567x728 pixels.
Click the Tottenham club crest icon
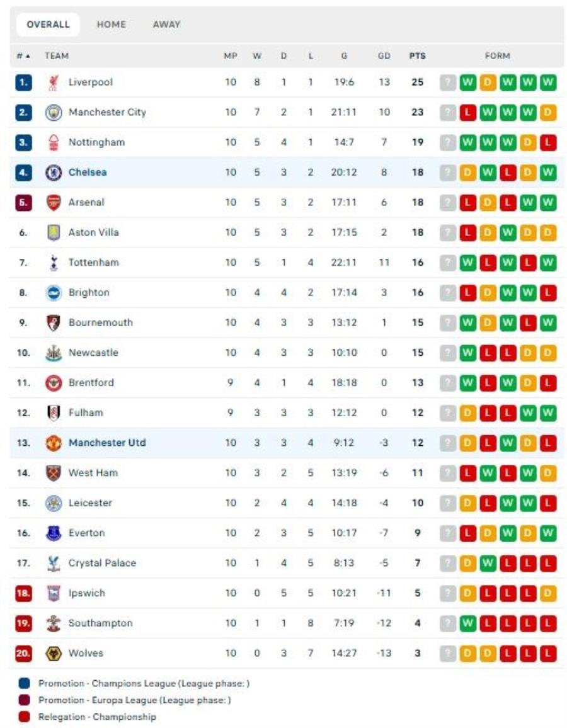(54, 263)
